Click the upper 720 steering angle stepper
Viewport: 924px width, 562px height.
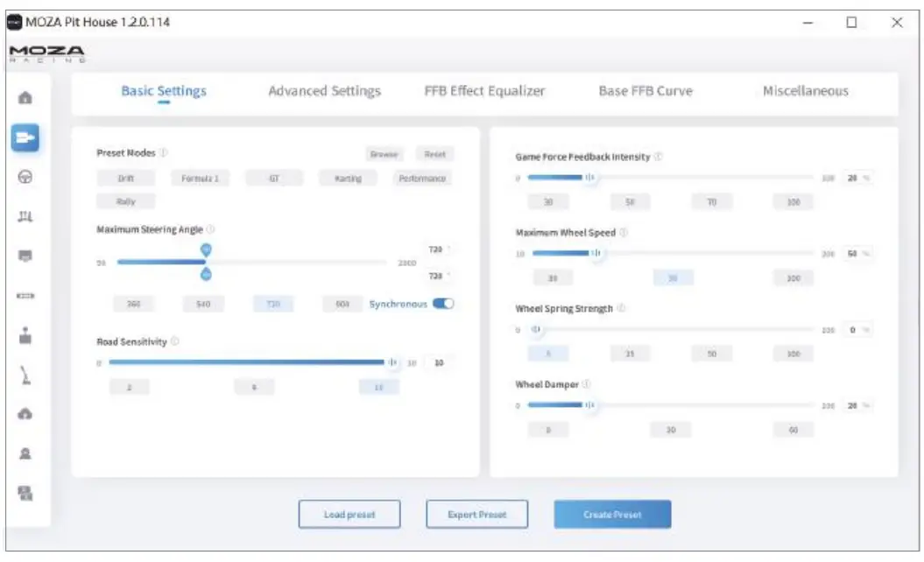tap(438, 249)
